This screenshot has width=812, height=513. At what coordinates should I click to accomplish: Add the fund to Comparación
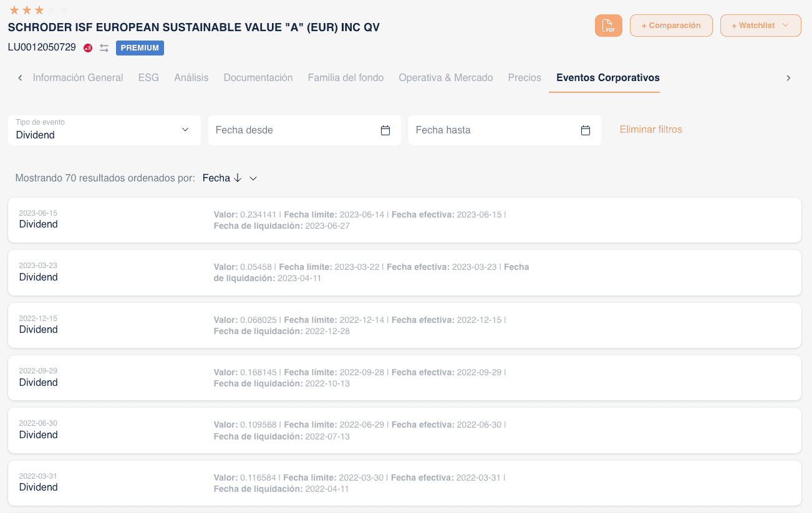tap(671, 26)
